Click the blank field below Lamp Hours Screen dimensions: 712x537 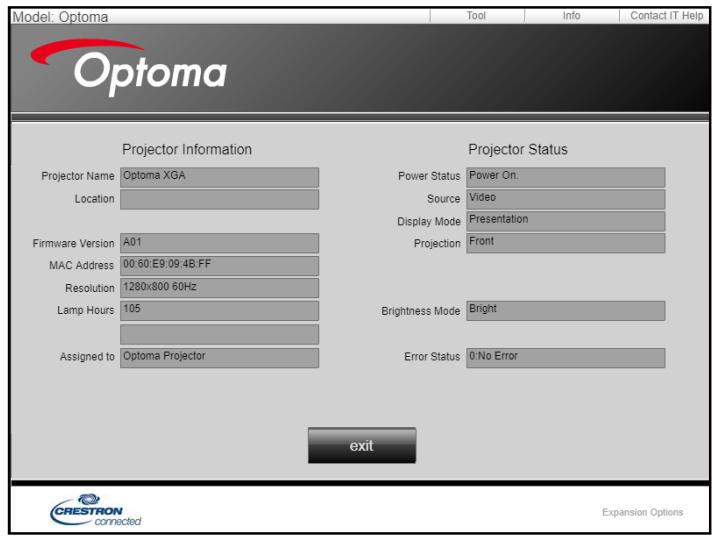coord(219,334)
